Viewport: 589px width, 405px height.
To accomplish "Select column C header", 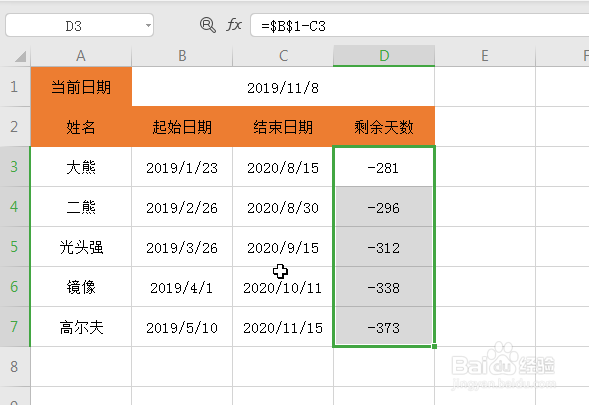I will click(283, 56).
